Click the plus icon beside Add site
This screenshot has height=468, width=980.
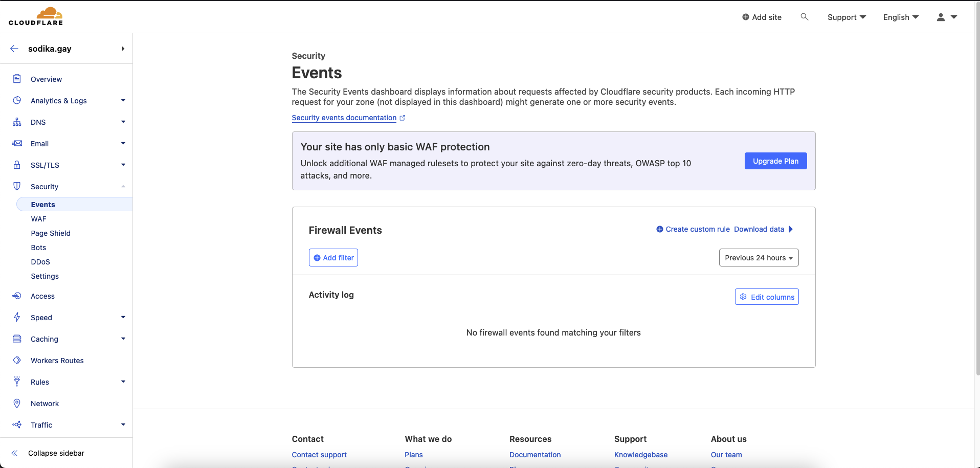[746, 17]
